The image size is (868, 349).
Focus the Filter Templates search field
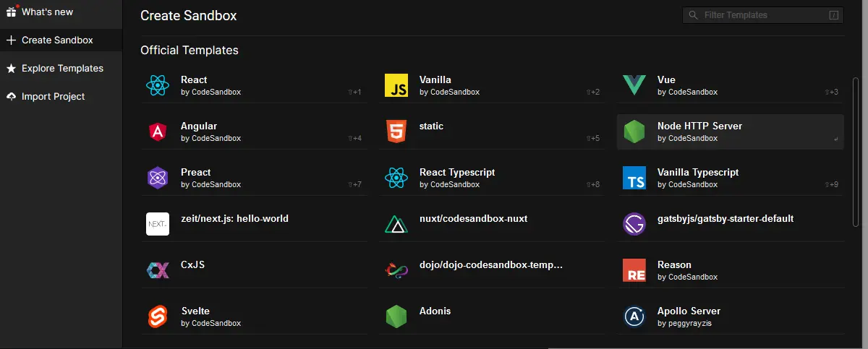coord(763,15)
